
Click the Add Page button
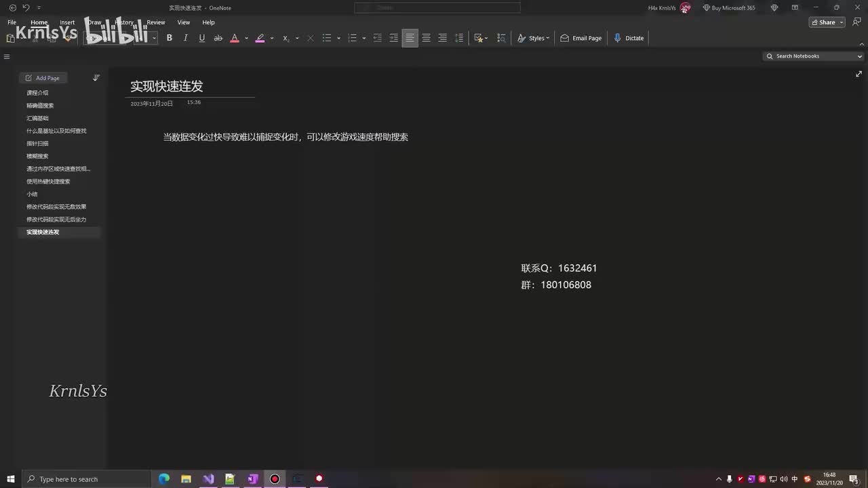pos(42,78)
